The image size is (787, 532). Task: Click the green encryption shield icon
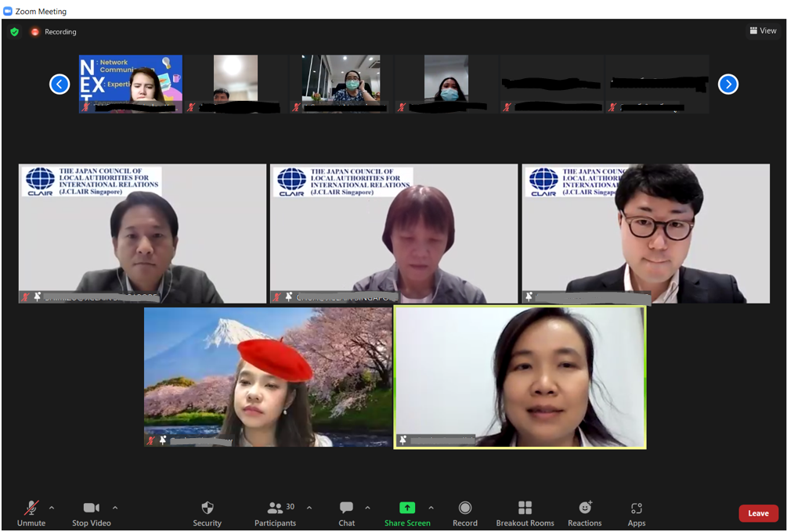tap(14, 32)
